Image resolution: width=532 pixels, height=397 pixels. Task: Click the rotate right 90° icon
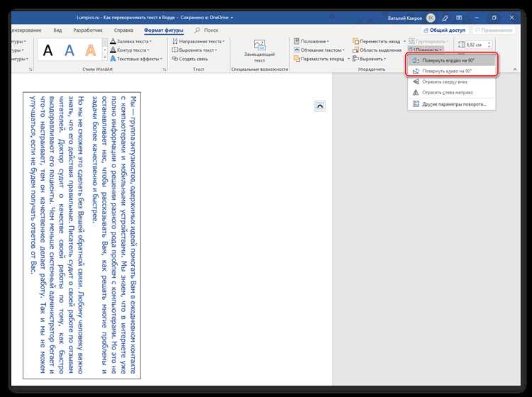416,60
